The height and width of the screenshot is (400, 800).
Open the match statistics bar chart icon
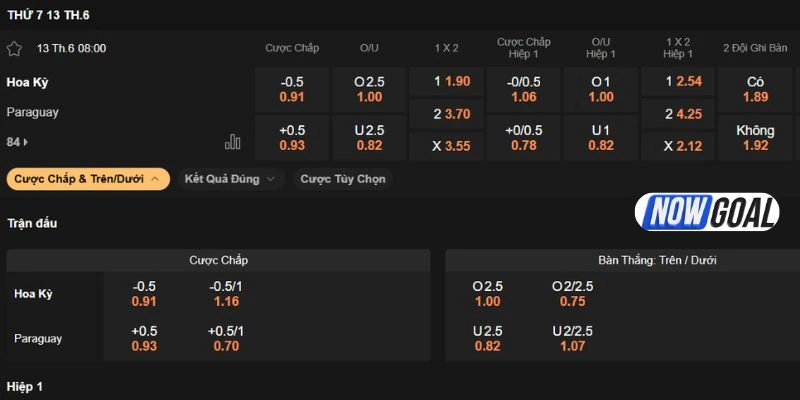click(x=233, y=141)
